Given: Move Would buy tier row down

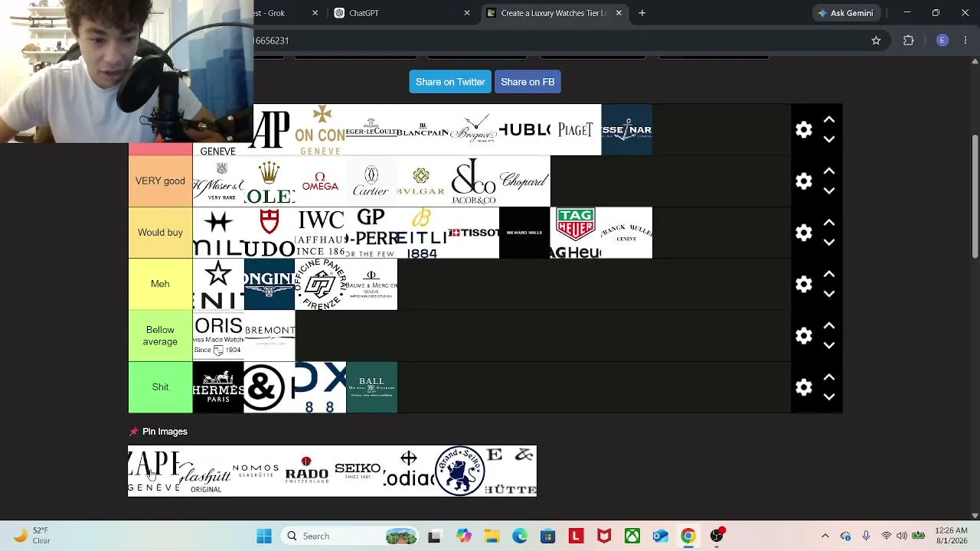Looking at the screenshot, I should pos(829,242).
